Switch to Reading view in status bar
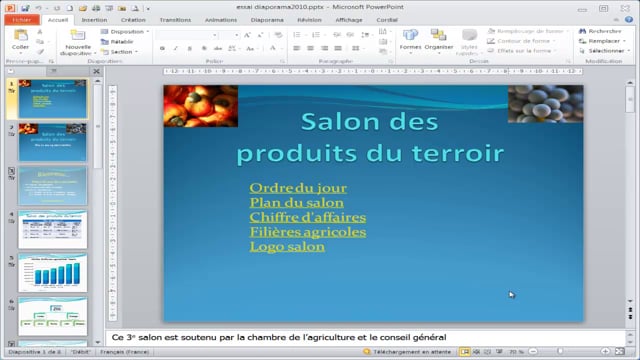The image size is (640, 360). (487, 351)
